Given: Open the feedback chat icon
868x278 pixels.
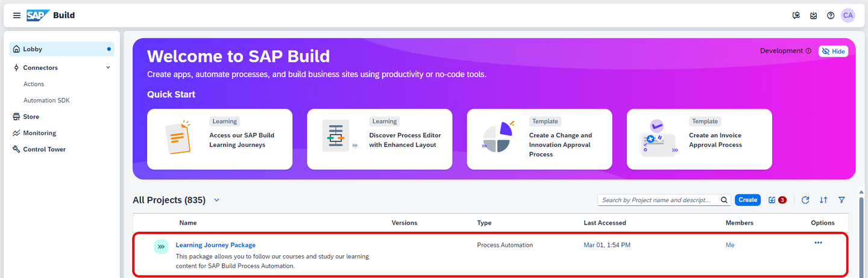Looking at the screenshot, I should [796, 15].
